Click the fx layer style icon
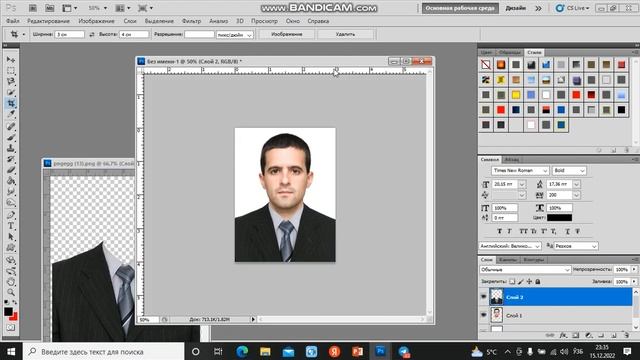Viewport: 640px width, 360px height. click(563, 335)
